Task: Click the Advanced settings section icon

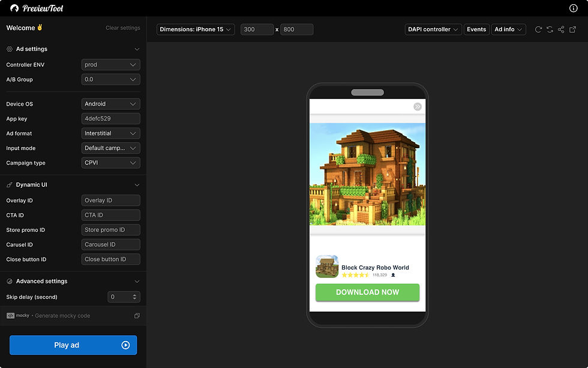Action: pos(10,282)
